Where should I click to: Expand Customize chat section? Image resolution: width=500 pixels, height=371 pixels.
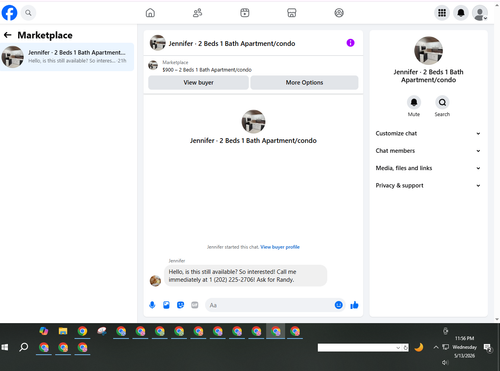coord(428,133)
